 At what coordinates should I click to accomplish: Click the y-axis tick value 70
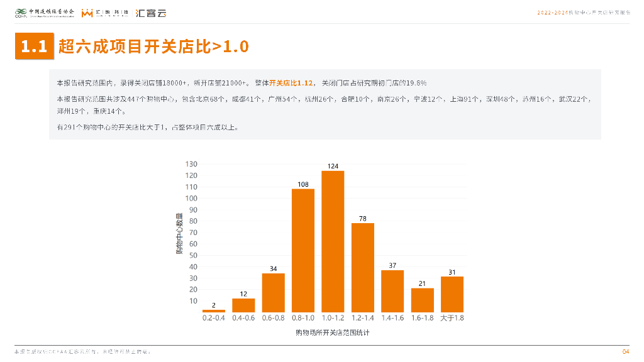tap(193, 233)
